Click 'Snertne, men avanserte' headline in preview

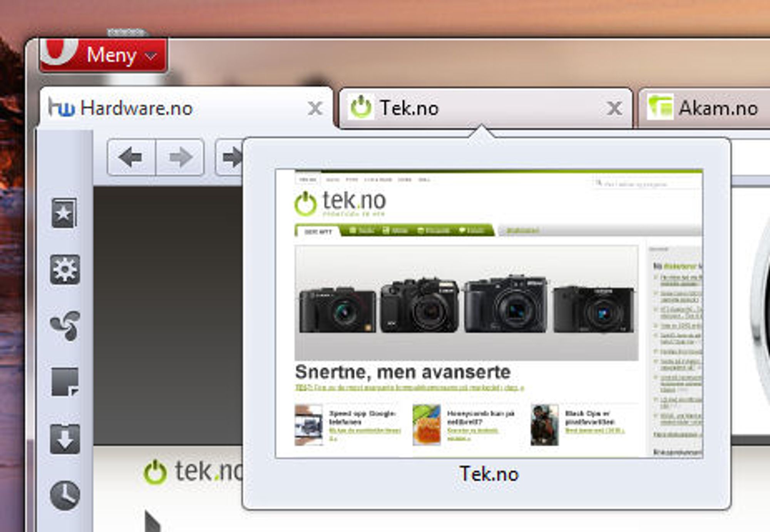pyautogui.click(x=403, y=372)
